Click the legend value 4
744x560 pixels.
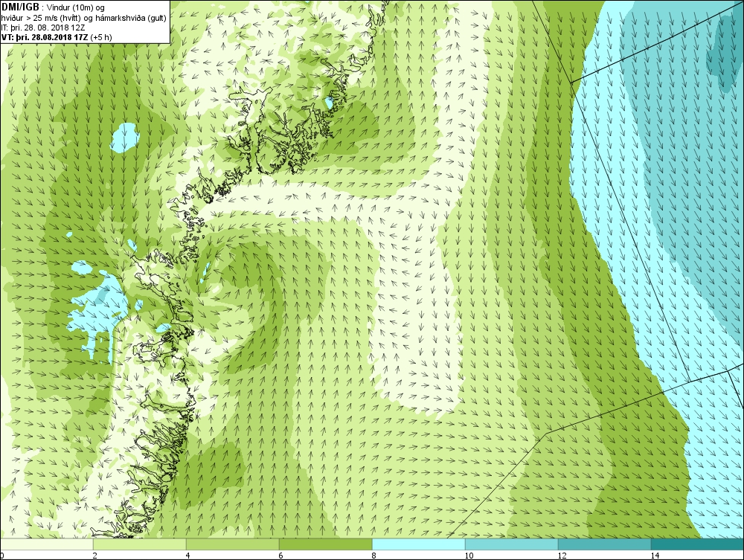[x=188, y=556]
